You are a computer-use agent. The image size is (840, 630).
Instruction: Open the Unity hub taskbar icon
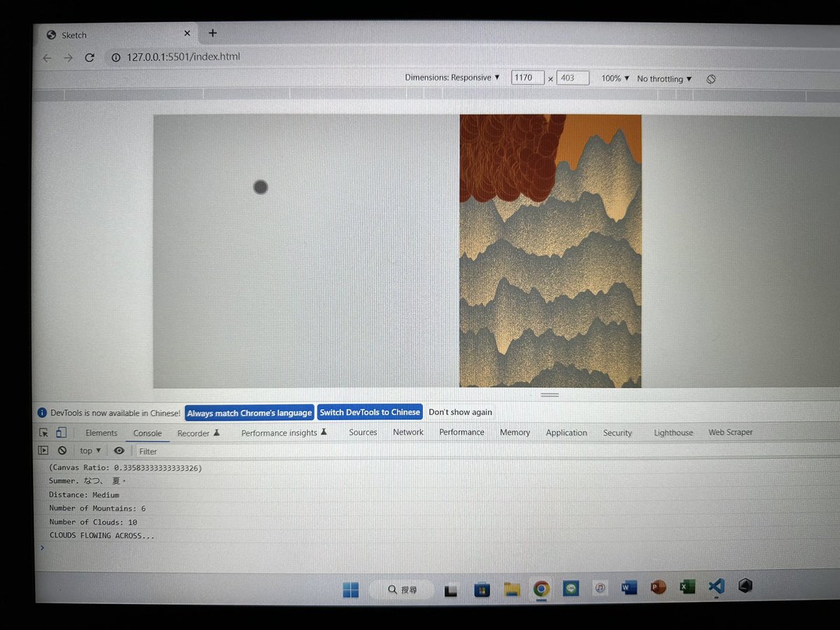click(745, 585)
